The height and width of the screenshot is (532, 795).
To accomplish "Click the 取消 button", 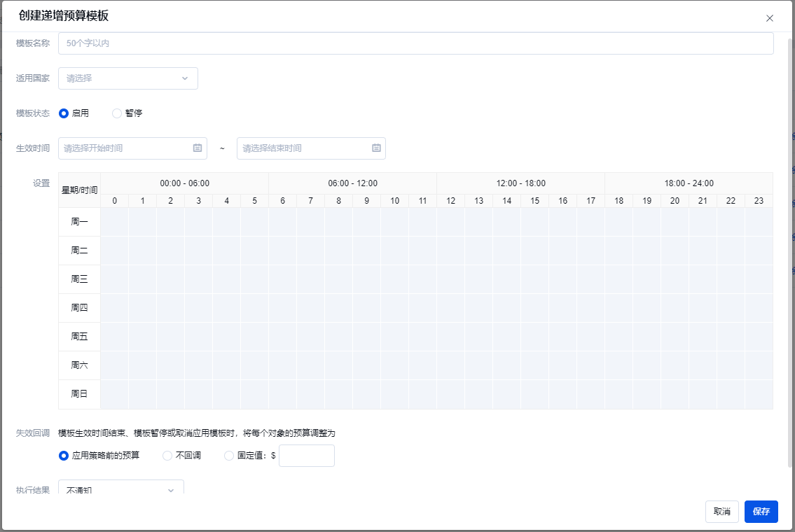I will coord(721,512).
